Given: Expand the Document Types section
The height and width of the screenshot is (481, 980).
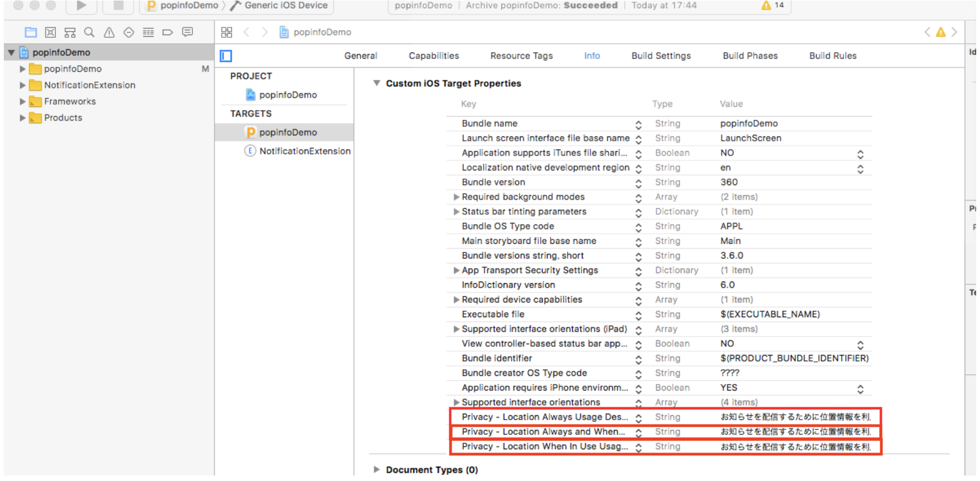Looking at the screenshot, I should [377, 469].
